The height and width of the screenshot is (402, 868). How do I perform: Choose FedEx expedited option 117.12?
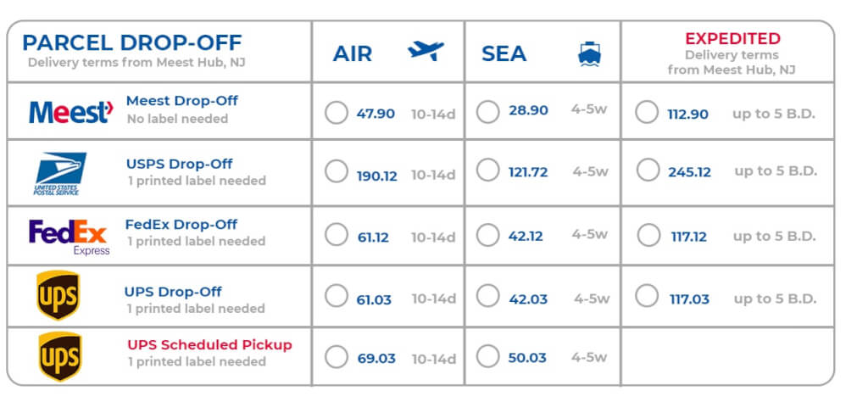(x=648, y=236)
